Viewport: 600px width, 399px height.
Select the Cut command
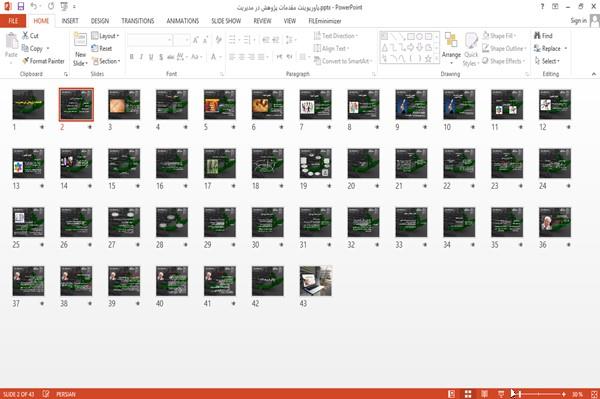click(x=30, y=36)
